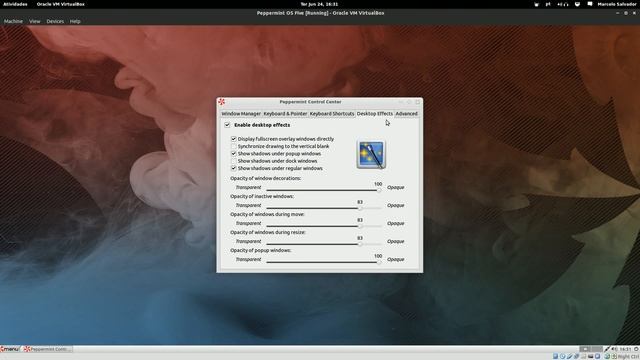Click the window decorations opacity slider handle
Viewport: 640px width, 360px height.
point(379,190)
